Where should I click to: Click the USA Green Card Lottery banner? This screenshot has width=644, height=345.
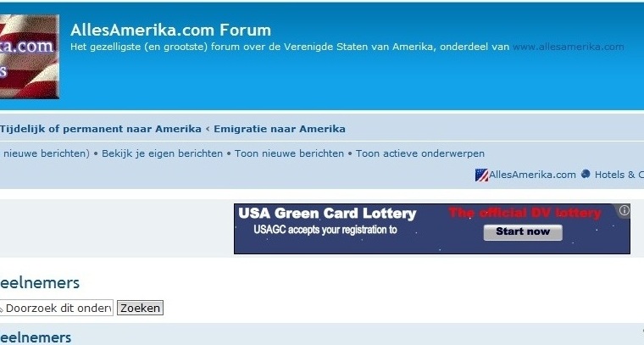pos(432,229)
